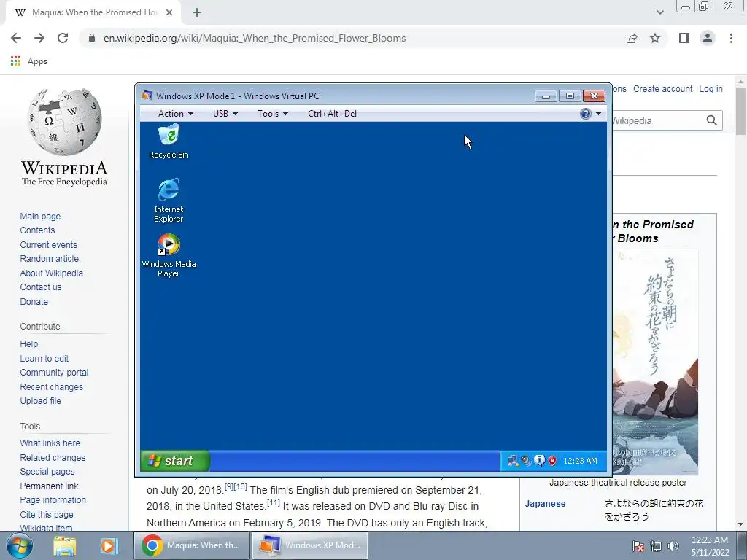
Task: Click the address bar URL
Action: point(255,38)
